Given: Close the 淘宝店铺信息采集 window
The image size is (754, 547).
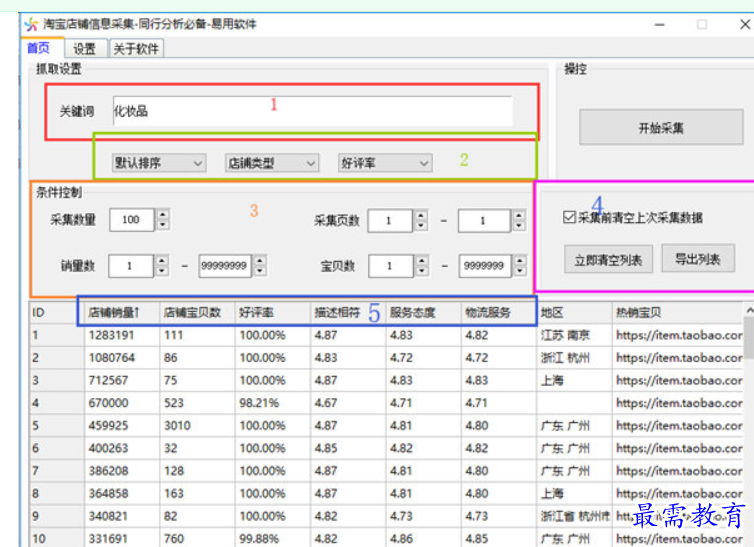Looking at the screenshot, I should click(745, 24).
